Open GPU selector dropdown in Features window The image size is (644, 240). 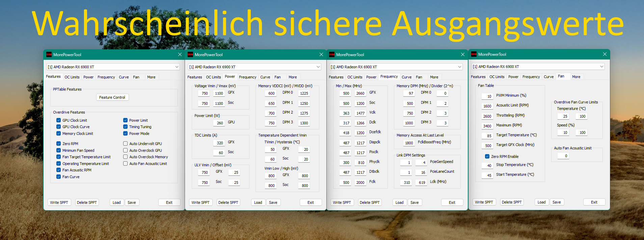tap(113, 67)
